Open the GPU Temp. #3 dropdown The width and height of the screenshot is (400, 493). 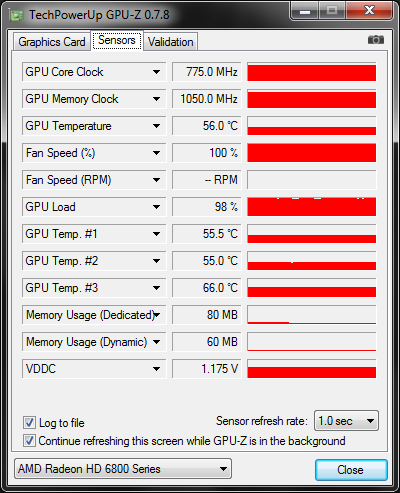point(156,288)
